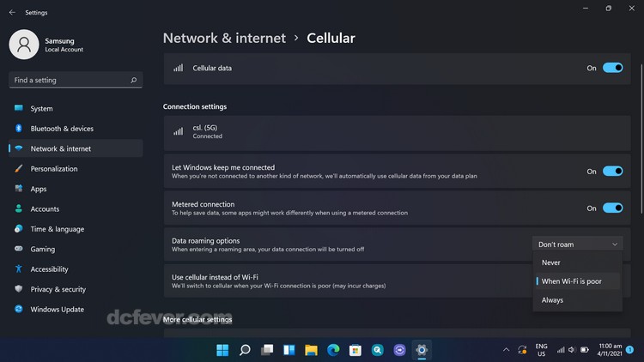
Task: Go to Personalization settings
Action: [53, 169]
